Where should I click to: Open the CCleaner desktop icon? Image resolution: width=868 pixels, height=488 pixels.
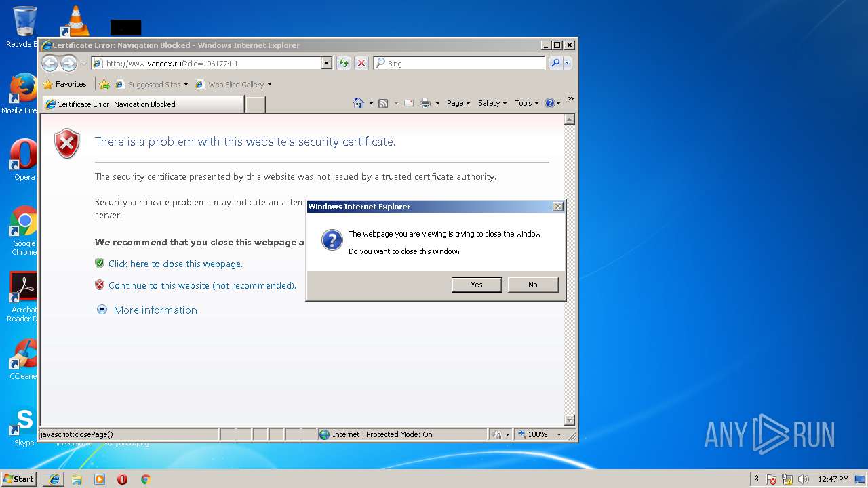[x=23, y=359]
